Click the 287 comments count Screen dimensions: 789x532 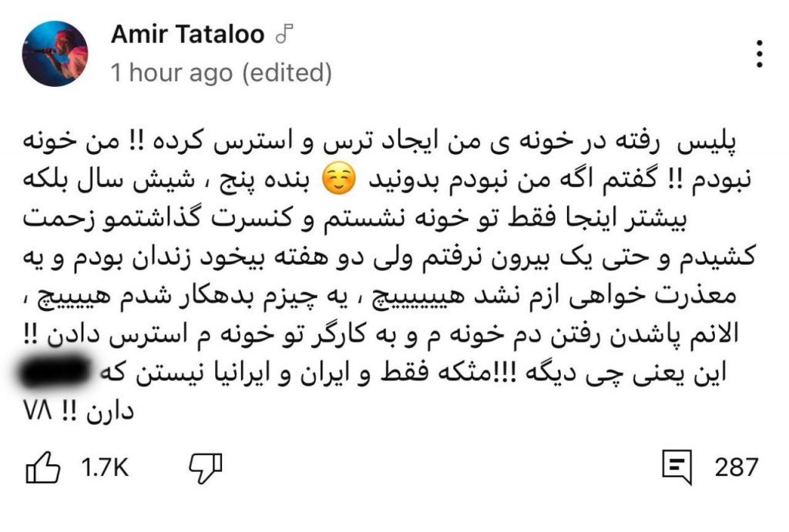(736, 467)
